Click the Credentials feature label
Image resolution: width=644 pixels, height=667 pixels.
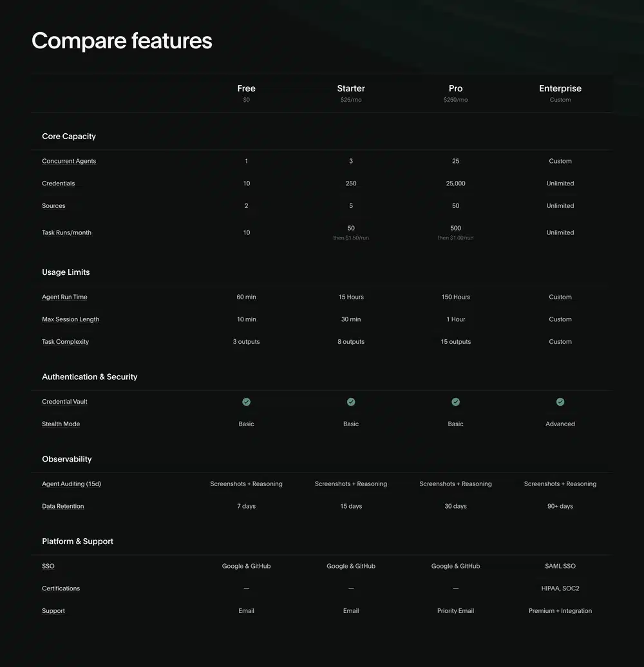coord(58,183)
